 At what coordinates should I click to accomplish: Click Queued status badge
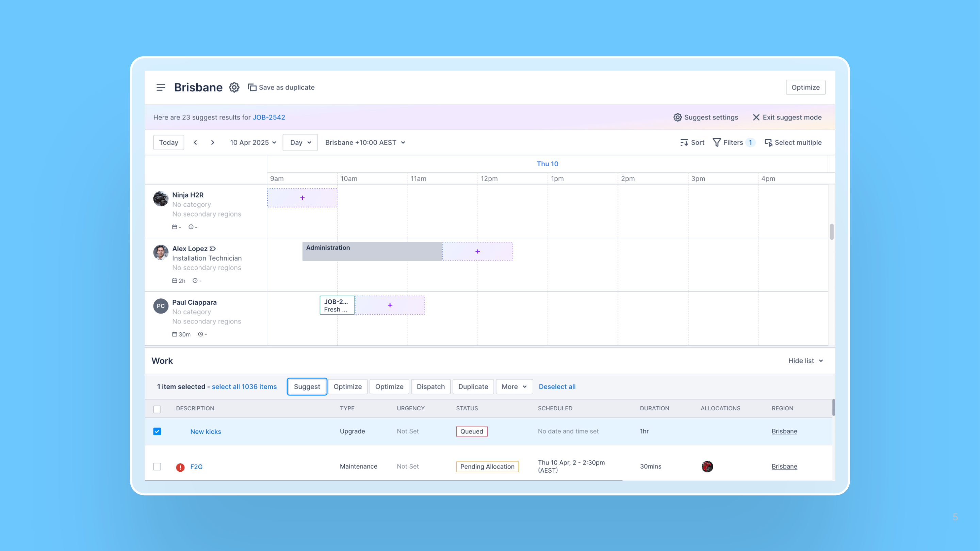pos(472,431)
